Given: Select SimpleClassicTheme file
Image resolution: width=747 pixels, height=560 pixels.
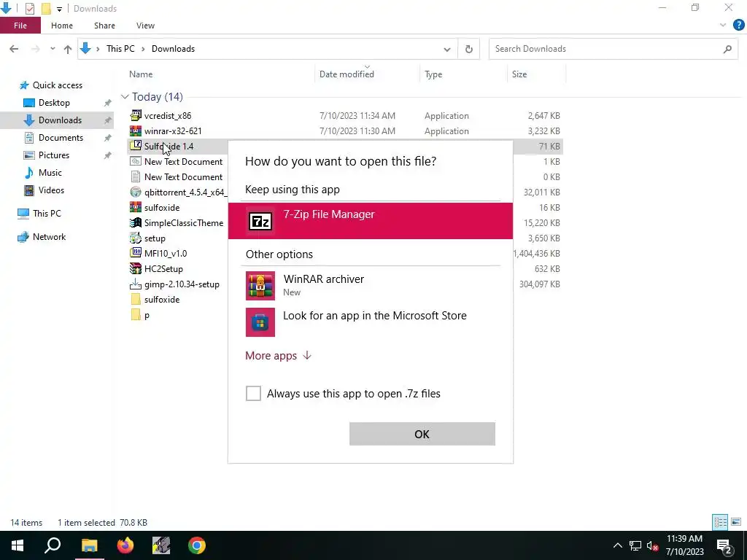Looking at the screenshot, I should [x=183, y=223].
